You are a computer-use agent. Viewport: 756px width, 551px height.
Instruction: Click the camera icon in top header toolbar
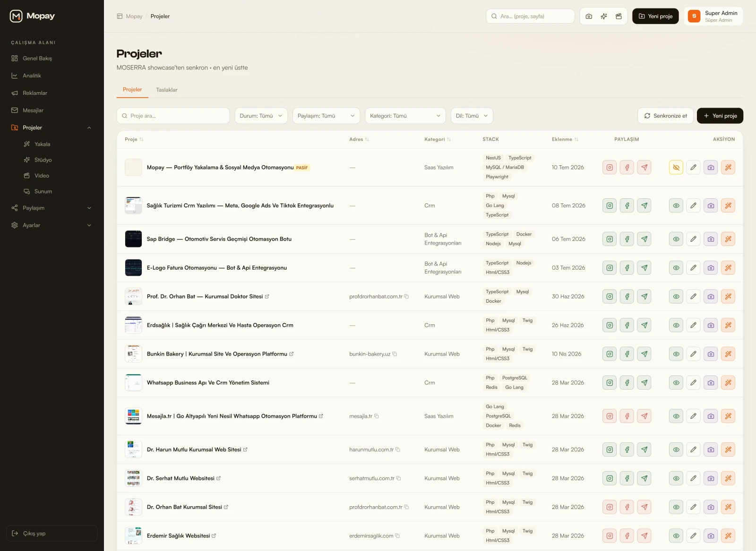pyautogui.click(x=589, y=16)
